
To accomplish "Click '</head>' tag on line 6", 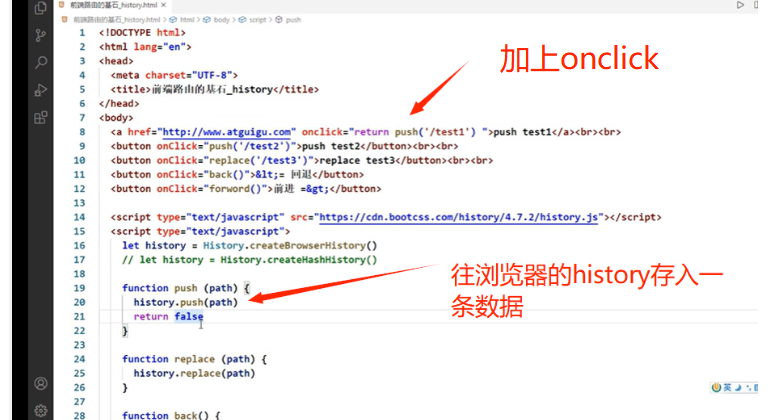I will coord(119,104).
